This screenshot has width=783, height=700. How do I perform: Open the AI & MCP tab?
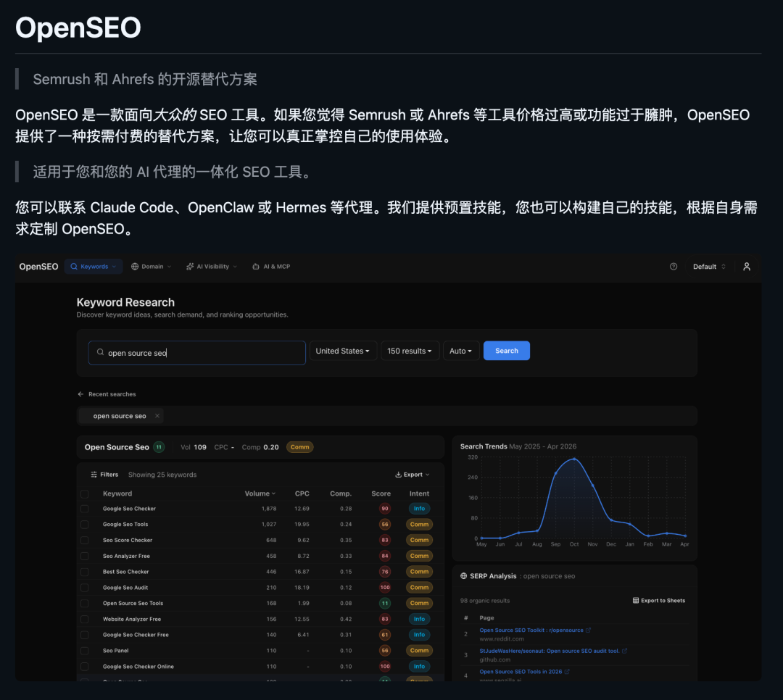[271, 267]
